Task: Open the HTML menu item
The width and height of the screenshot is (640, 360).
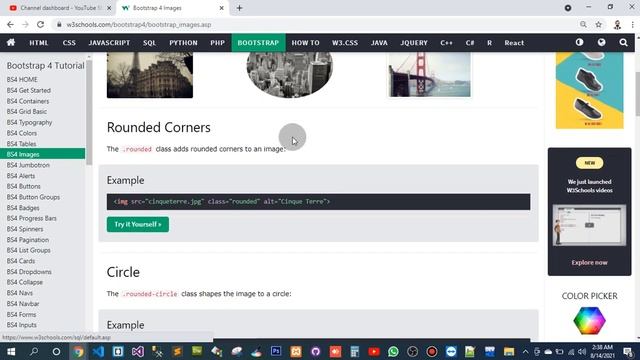Action: pyautogui.click(x=39, y=42)
